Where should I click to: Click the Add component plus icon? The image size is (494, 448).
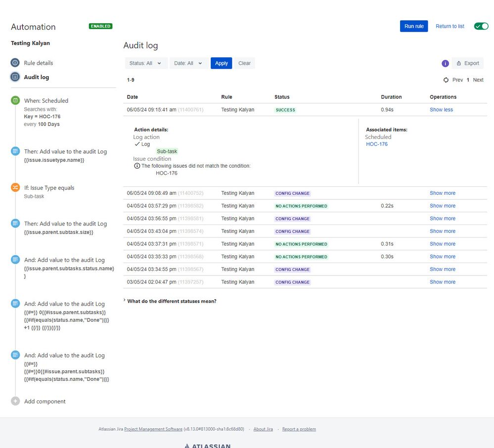point(15,401)
